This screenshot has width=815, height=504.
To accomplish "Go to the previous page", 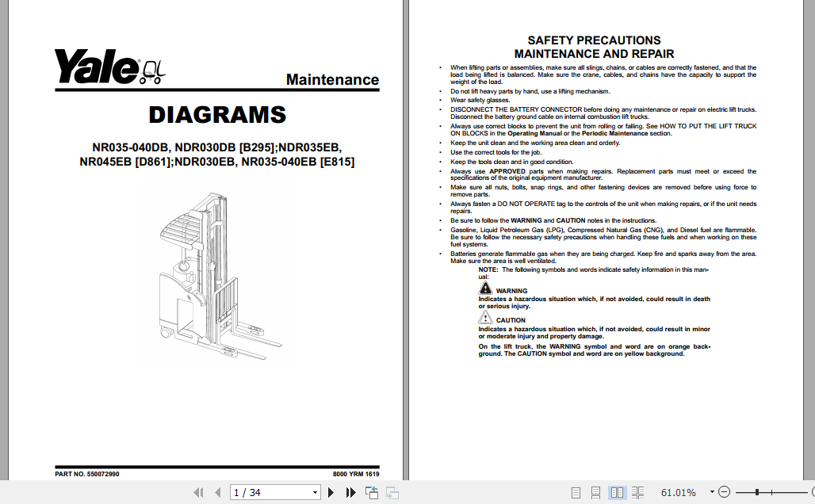I will pyautogui.click(x=218, y=492).
